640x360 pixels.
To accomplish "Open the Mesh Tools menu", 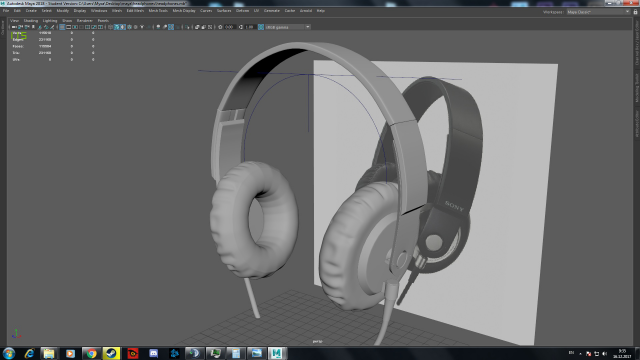I will pos(158,11).
